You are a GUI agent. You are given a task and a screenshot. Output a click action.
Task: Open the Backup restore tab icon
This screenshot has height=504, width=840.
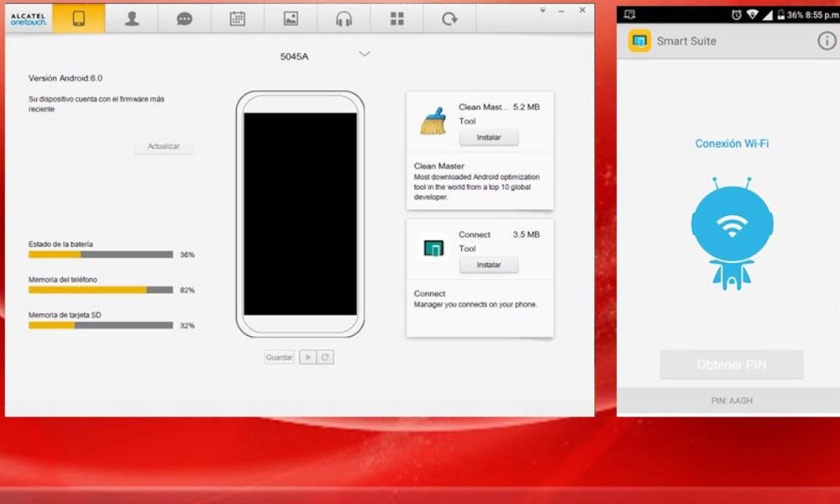click(449, 18)
